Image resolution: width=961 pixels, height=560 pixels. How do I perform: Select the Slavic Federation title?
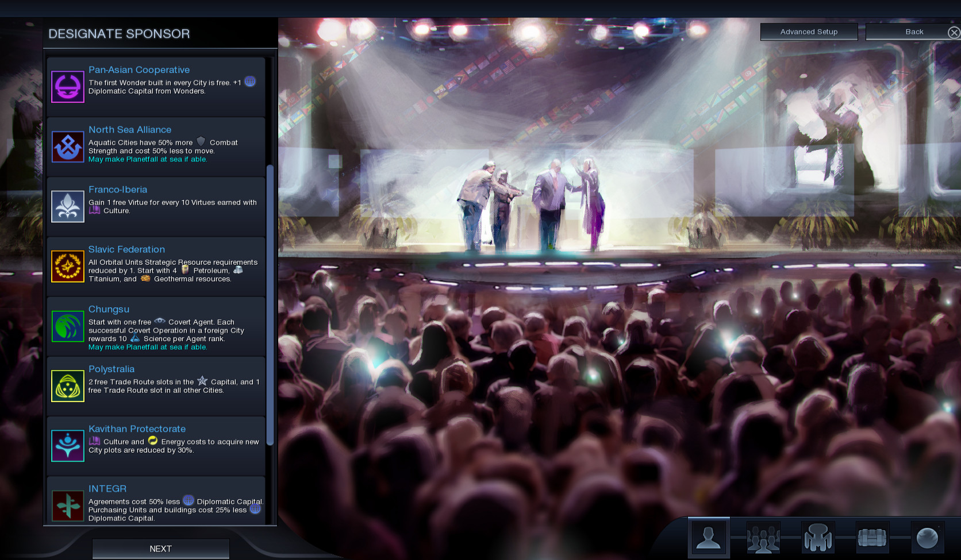click(x=126, y=249)
